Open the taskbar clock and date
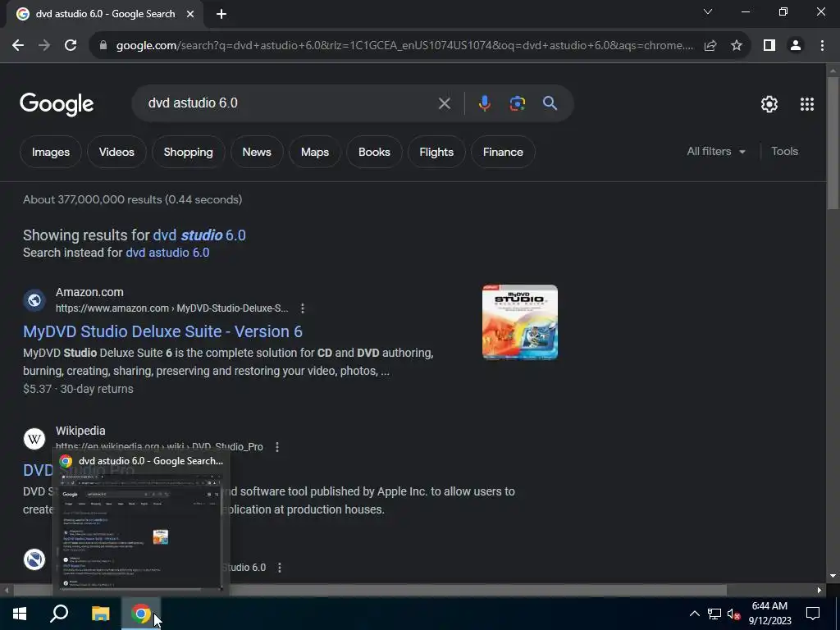The image size is (840, 630). [769, 614]
